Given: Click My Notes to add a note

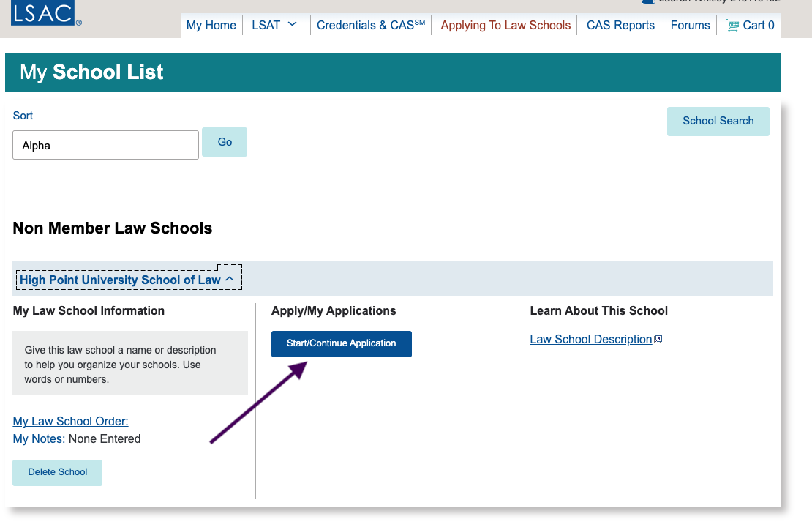Looking at the screenshot, I should (x=39, y=438).
